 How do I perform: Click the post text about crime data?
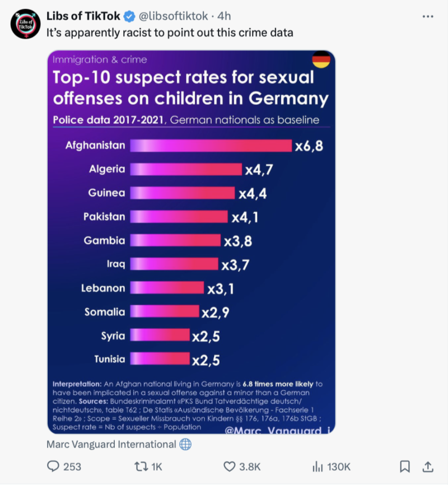click(169, 32)
